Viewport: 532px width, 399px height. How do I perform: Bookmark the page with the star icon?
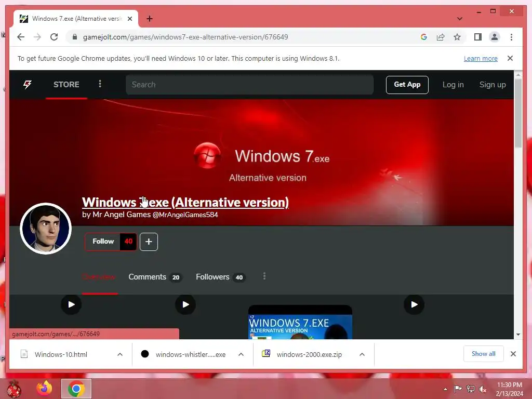[457, 37]
